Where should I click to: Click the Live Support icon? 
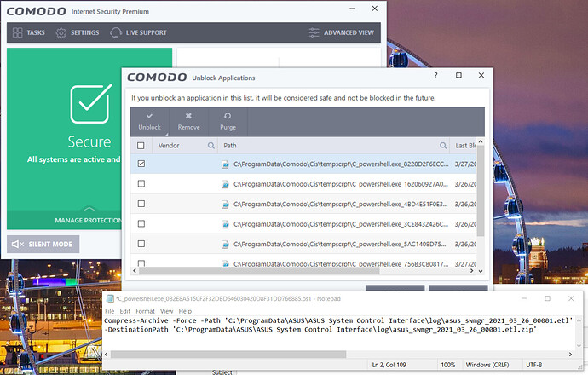pyautogui.click(x=117, y=32)
